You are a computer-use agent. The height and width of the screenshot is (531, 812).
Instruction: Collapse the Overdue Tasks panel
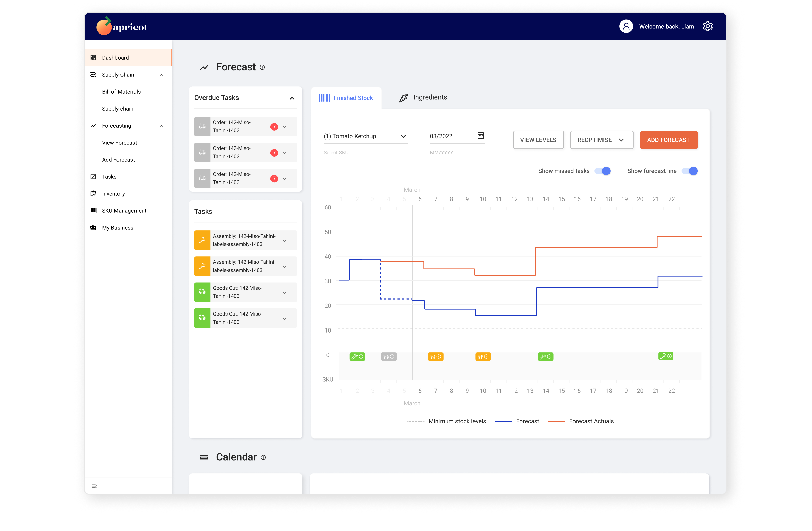tap(292, 98)
